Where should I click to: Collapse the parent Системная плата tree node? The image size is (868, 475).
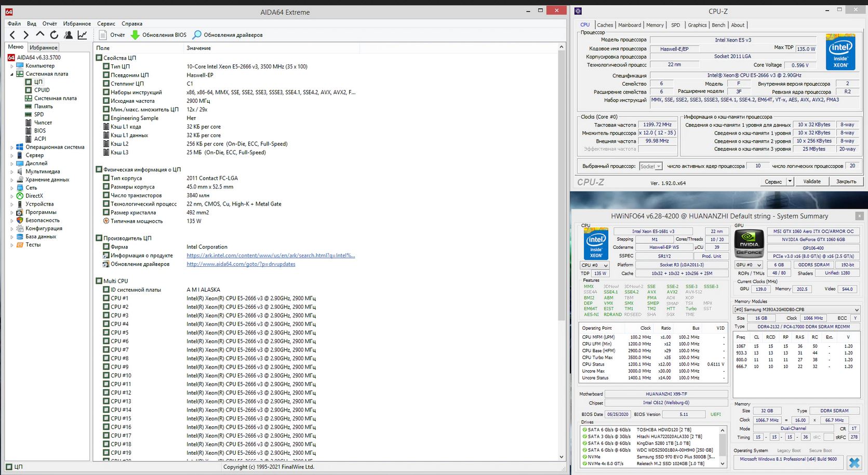12,74
